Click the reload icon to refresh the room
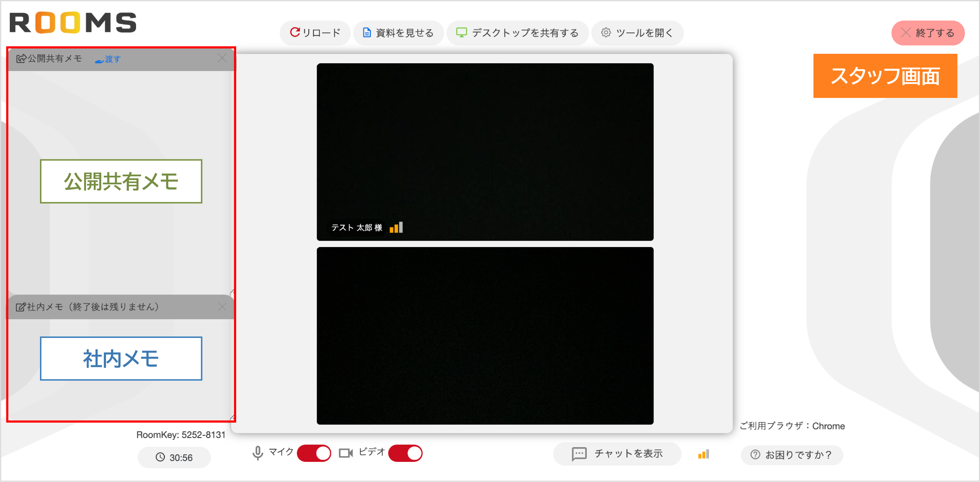980x482 pixels. (296, 32)
